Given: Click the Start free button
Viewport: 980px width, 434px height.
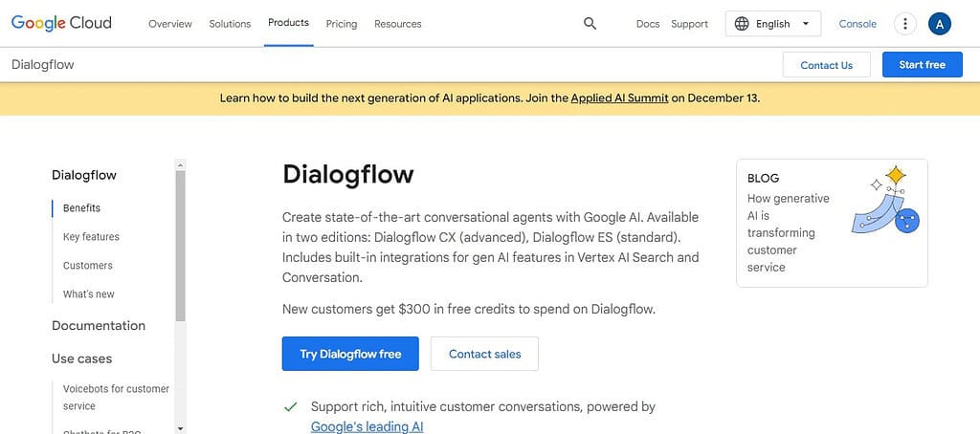Looking at the screenshot, I should pos(922,64).
